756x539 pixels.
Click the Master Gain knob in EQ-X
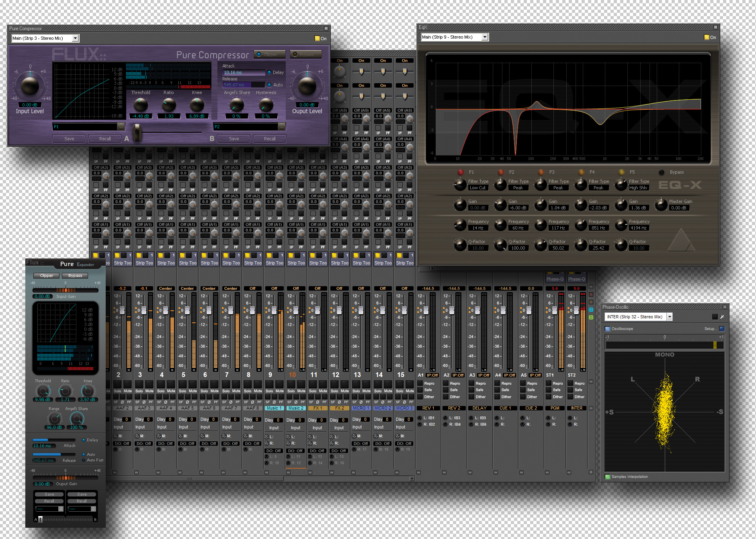coord(661,205)
